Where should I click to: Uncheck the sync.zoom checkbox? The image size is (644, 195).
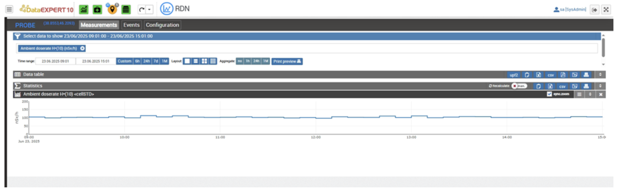pyautogui.click(x=549, y=94)
